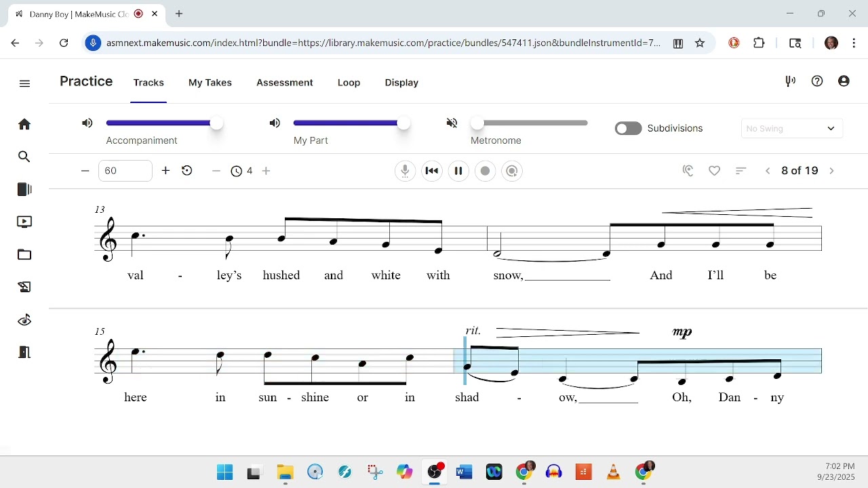Open the Windows Start menu

(x=224, y=472)
